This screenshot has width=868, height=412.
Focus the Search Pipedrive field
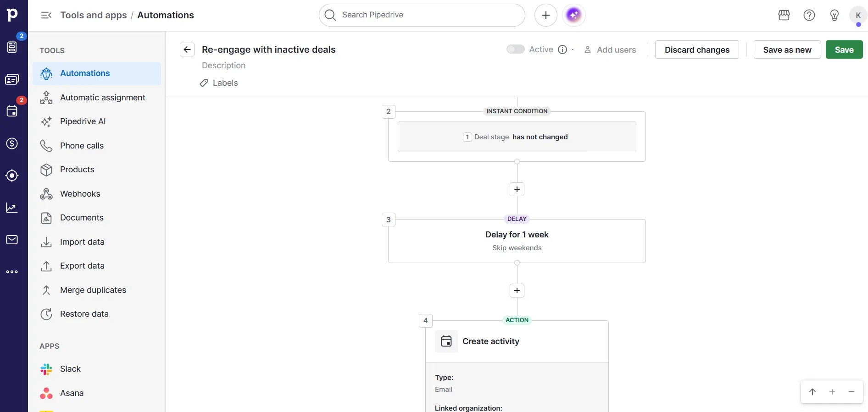(x=422, y=15)
